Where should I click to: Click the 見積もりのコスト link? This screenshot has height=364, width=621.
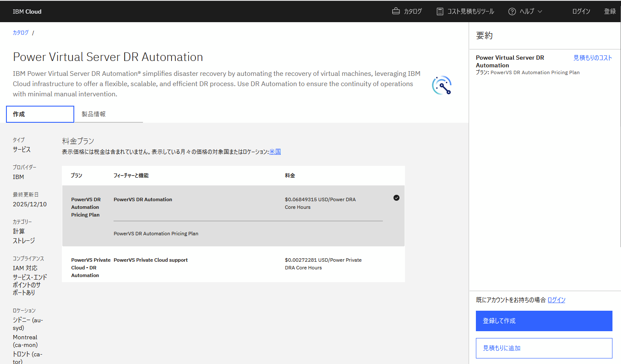[593, 58]
